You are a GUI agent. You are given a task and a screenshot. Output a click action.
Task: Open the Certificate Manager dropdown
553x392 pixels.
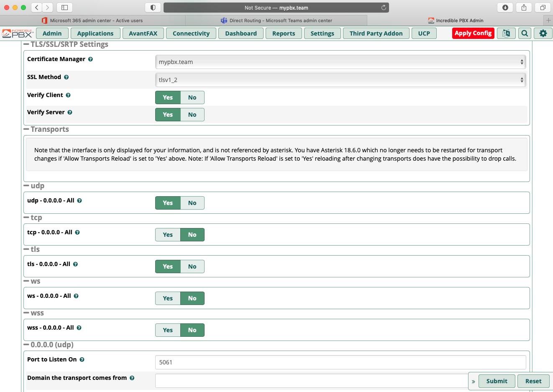341,61
